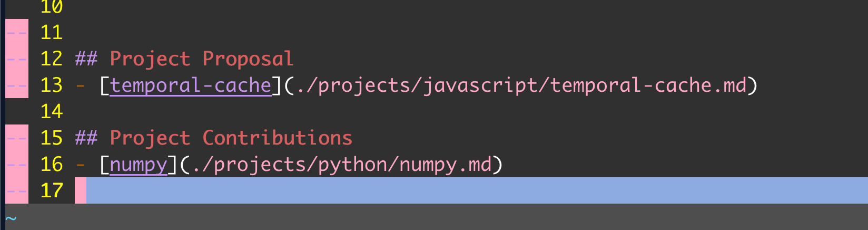Click the ./projects/python/numpy.md path
Image resolution: width=868 pixels, height=230 pixels.
(x=341, y=165)
